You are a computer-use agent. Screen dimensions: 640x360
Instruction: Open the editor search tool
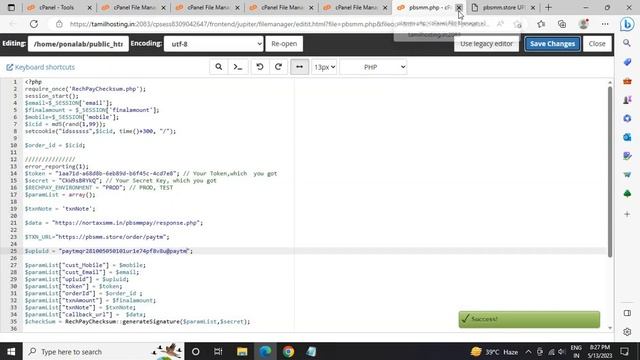218,67
